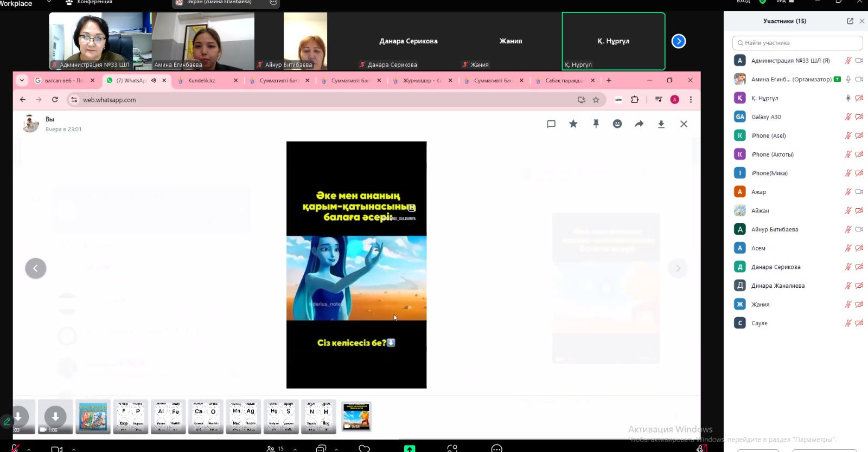The width and height of the screenshot is (868, 452).
Task: Click the annotation pencil icon
Action: (7, 421)
